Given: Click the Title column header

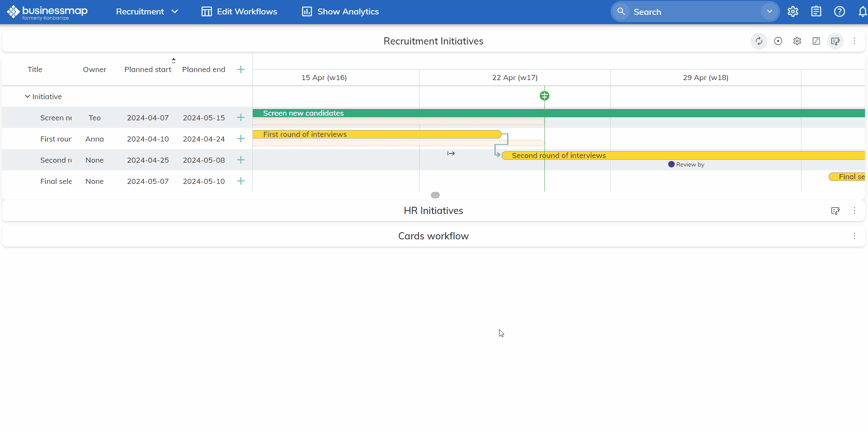Looking at the screenshot, I should pos(35,69).
